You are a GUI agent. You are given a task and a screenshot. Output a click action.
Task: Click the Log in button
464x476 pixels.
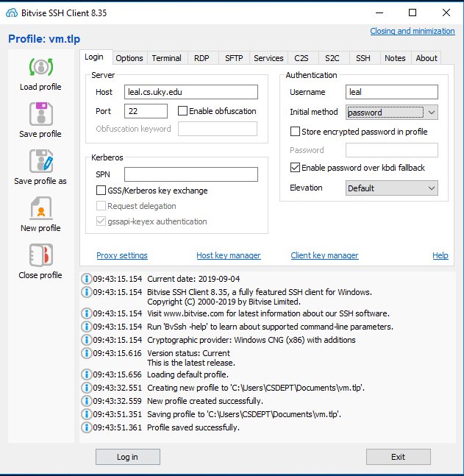[x=128, y=457]
